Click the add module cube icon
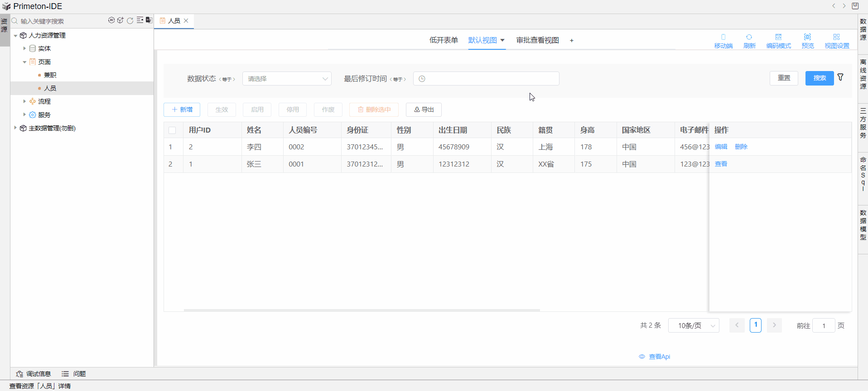 pyautogui.click(x=121, y=20)
